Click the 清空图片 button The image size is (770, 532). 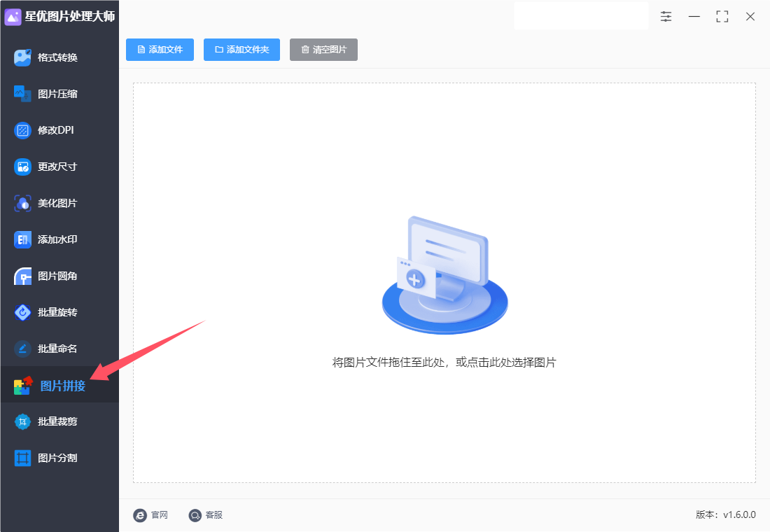(x=323, y=50)
